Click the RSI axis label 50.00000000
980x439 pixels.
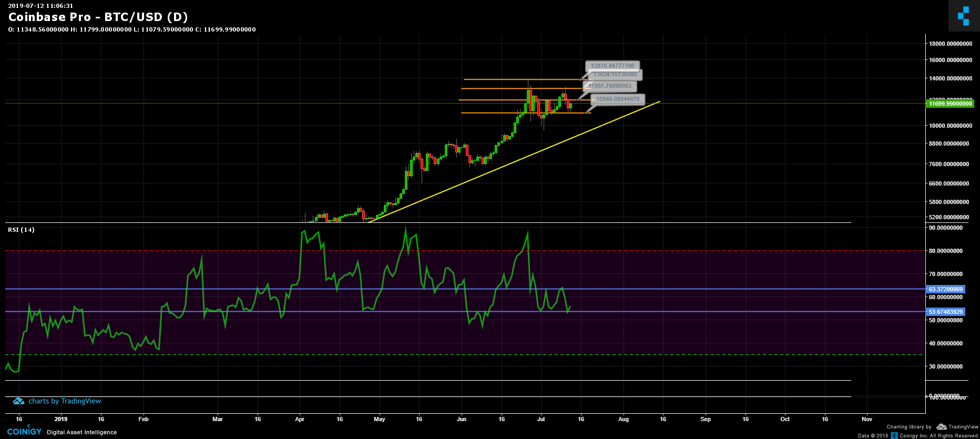946,320
